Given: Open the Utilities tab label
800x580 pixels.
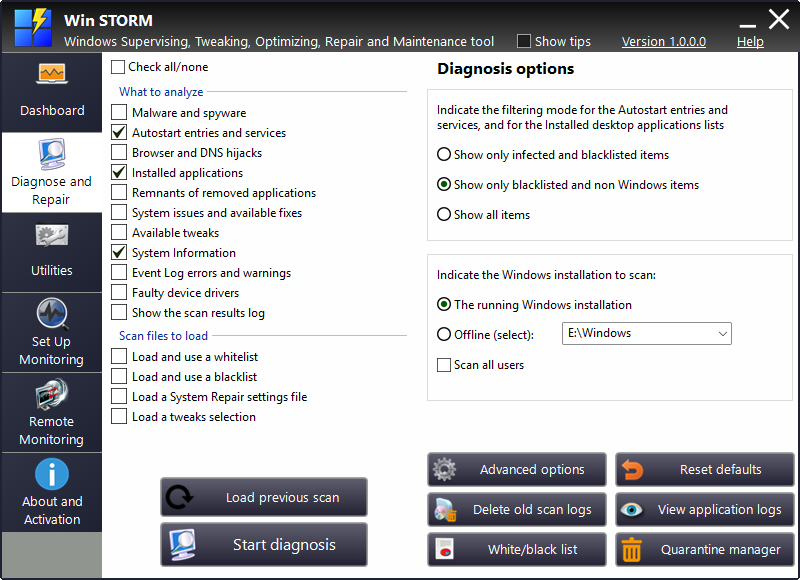Looking at the screenshot, I should pyautogui.click(x=52, y=270).
